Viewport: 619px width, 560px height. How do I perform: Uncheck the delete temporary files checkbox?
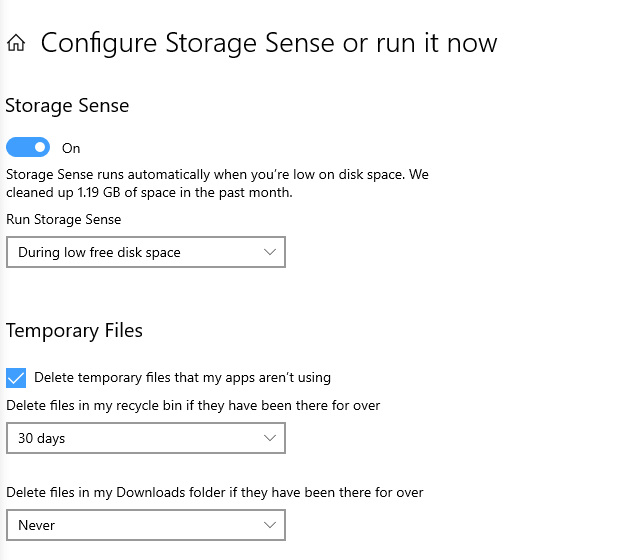pos(16,377)
